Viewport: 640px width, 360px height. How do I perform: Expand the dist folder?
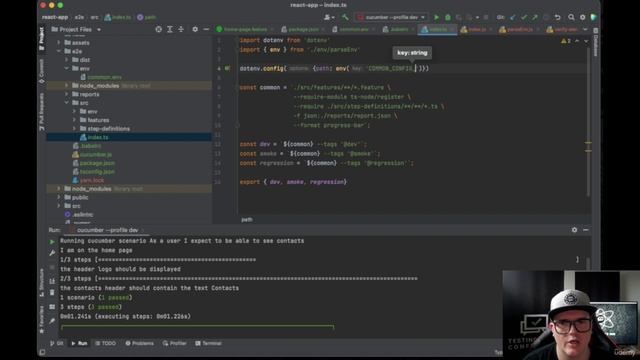click(x=67, y=60)
